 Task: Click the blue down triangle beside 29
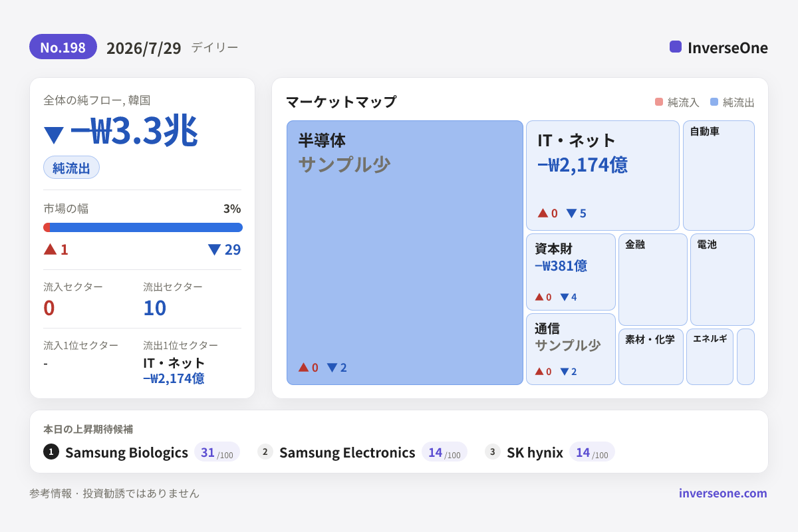[x=214, y=249]
